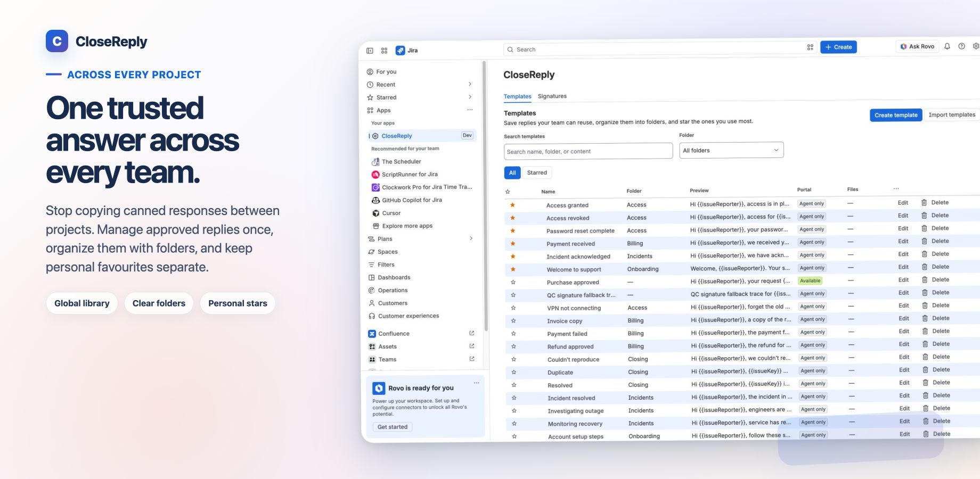Click the star column header icon

point(508,192)
